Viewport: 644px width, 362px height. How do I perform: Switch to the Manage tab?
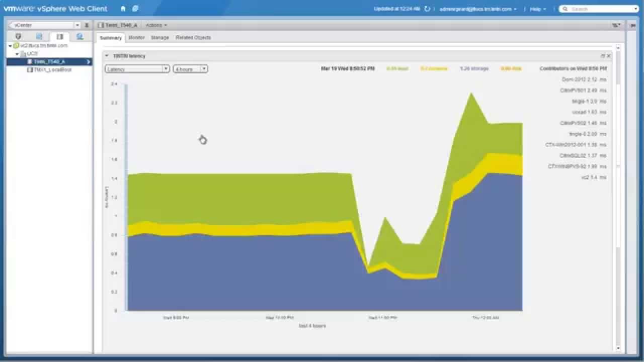160,38
